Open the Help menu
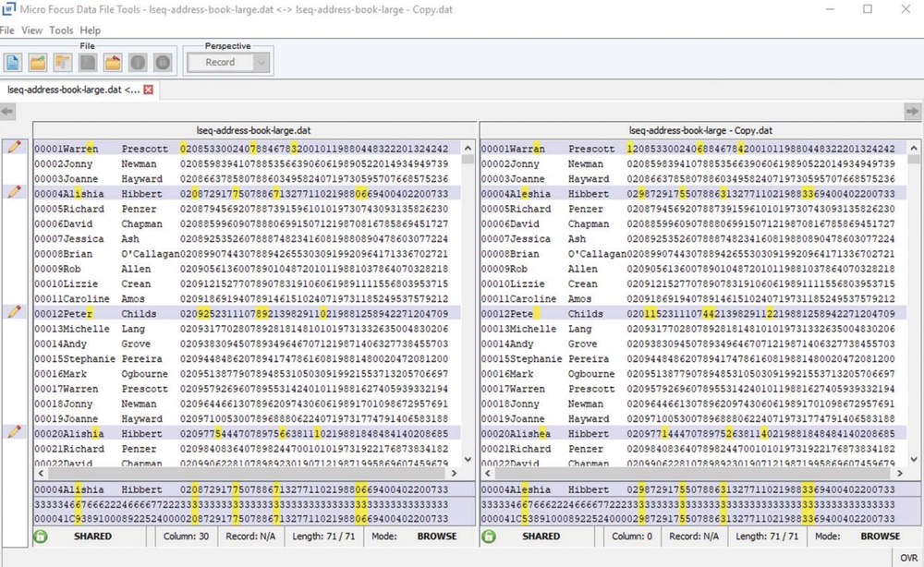 pyautogui.click(x=91, y=30)
